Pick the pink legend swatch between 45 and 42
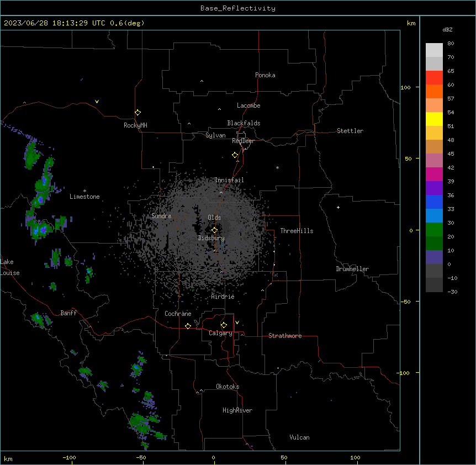 (434, 161)
